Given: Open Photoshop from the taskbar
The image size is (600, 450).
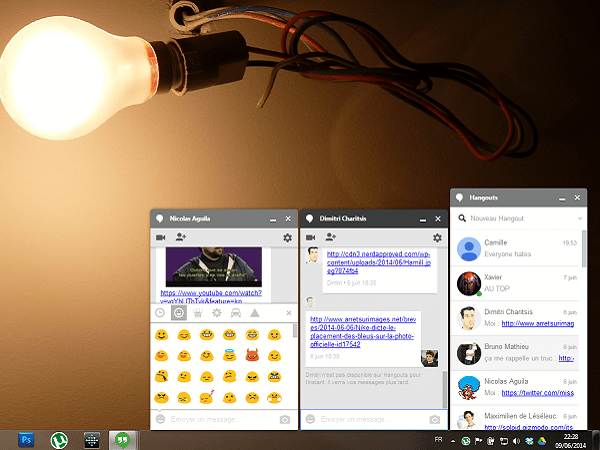Looking at the screenshot, I should click(27, 439).
